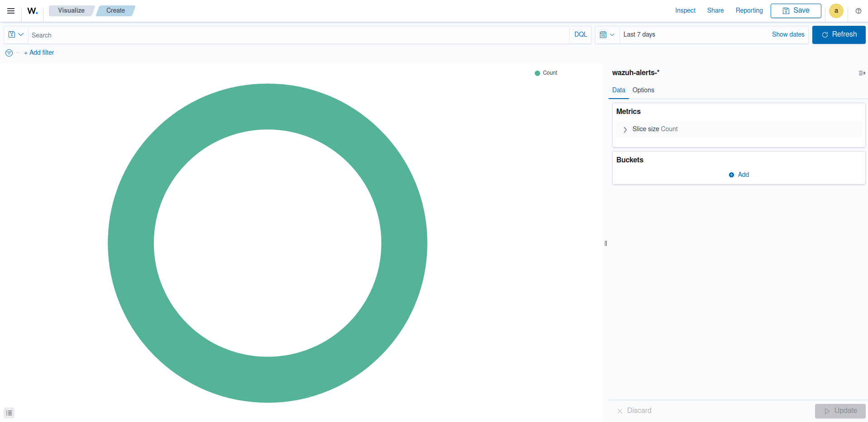Click the wazuh-alerts-* index pattern title
The width and height of the screenshot is (868, 422).
pos(636,72)
